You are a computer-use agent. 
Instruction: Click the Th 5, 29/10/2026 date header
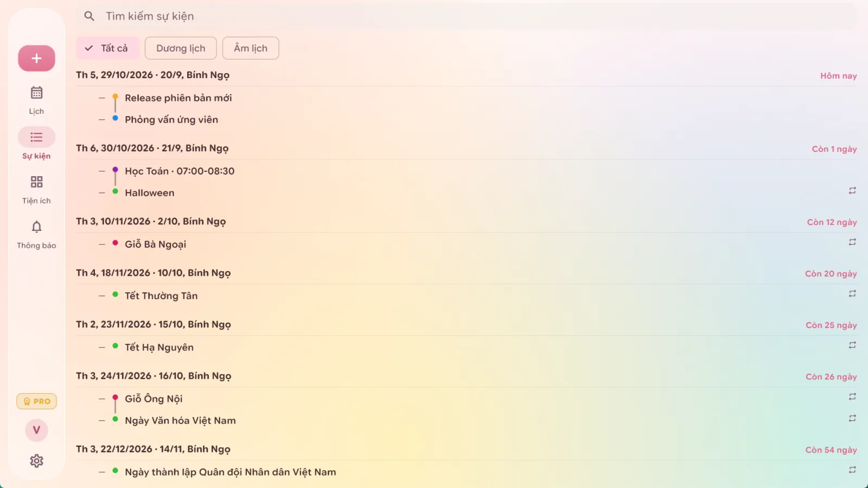(153, 75)
